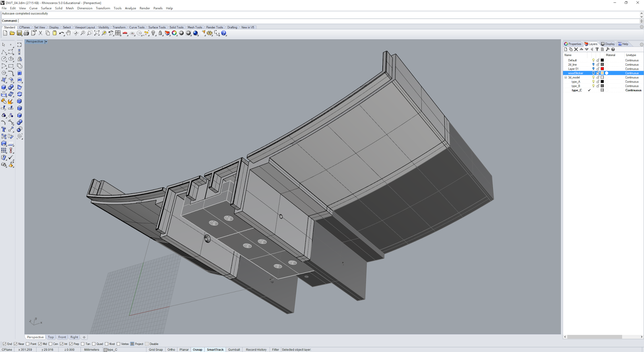This screenshot has width=644, height=352.
Task: Click the Open file folder icon
Action: pos(12,33)
